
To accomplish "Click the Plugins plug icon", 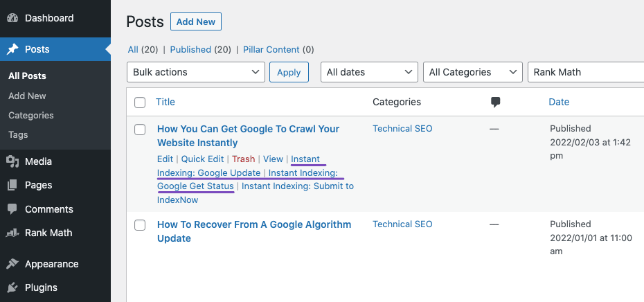I will [x=12, y=287].
